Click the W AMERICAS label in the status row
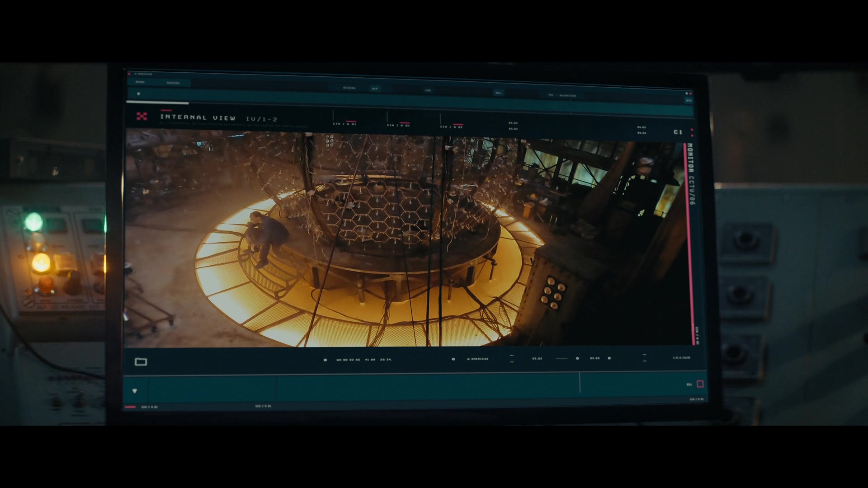 coord(477,359)
